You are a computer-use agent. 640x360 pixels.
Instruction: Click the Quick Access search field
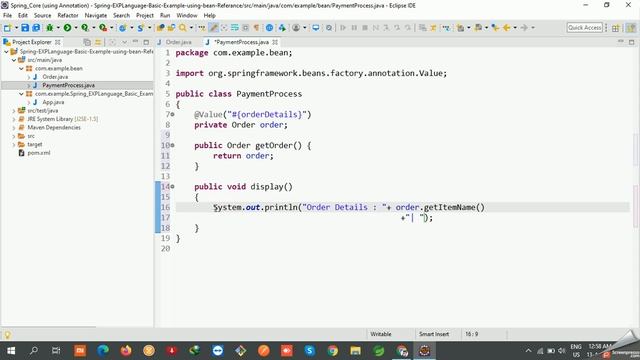pos(584,28)
